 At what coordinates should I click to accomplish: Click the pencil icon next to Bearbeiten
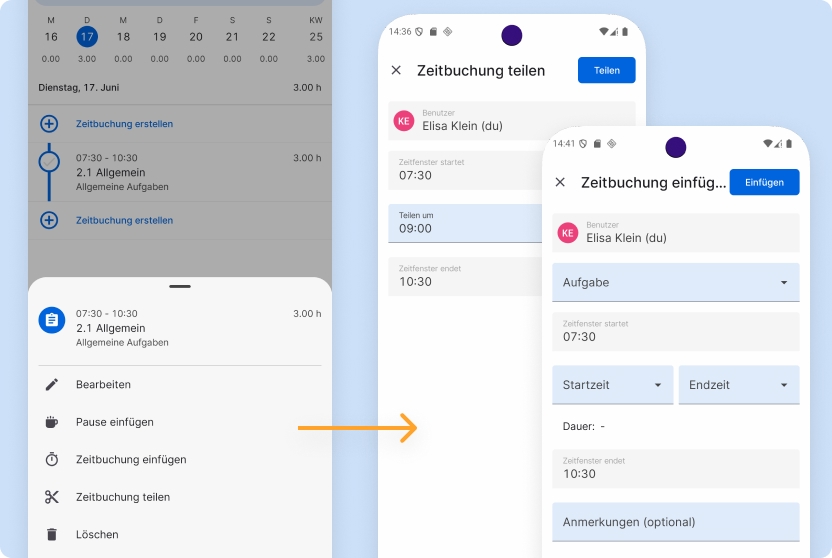click(52, 385)
